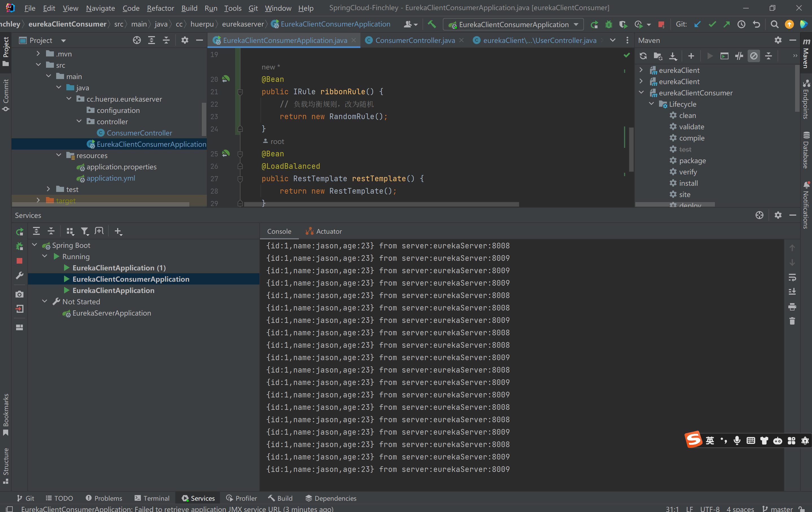Click the Services filter funnel icon
Screen dimensions: 812x512
tap(84, 231)
